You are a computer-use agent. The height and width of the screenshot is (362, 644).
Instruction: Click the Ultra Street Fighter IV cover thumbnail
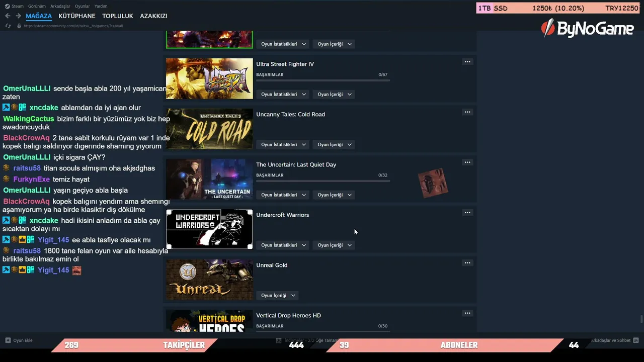pos(209,78)
